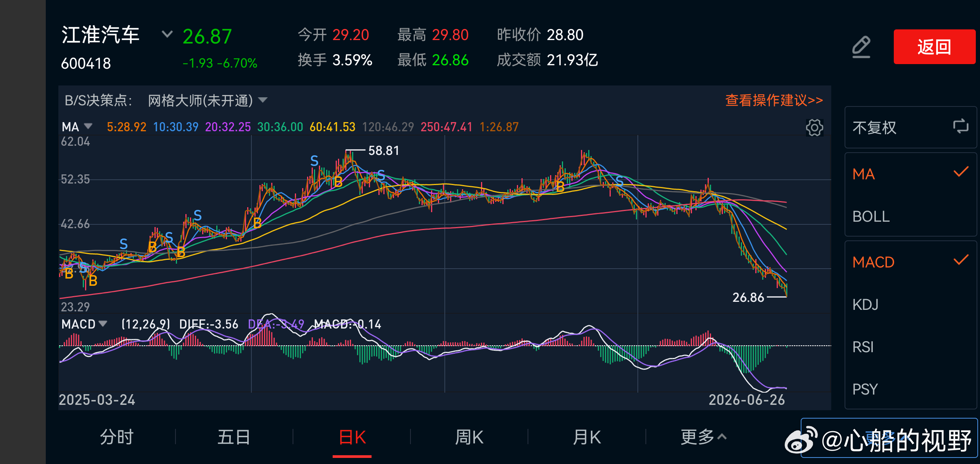This screenshot has height=464, width=980.
Task: Switch to 分时 tab
Action: point(117,437)
